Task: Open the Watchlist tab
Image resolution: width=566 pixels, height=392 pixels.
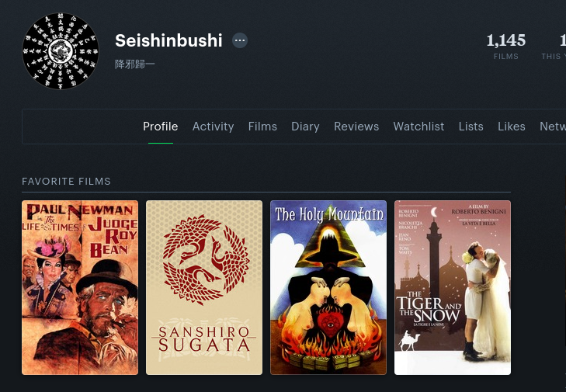Action: tap(418, 127)
